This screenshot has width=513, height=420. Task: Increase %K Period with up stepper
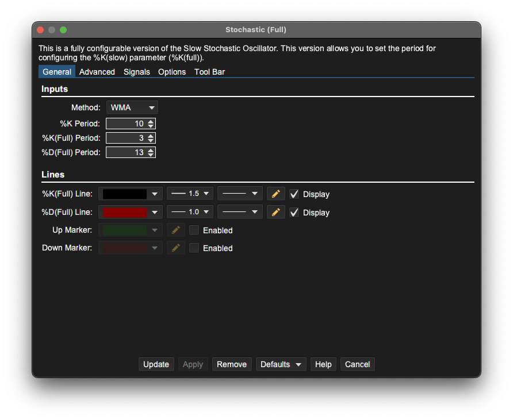(151, 121)
